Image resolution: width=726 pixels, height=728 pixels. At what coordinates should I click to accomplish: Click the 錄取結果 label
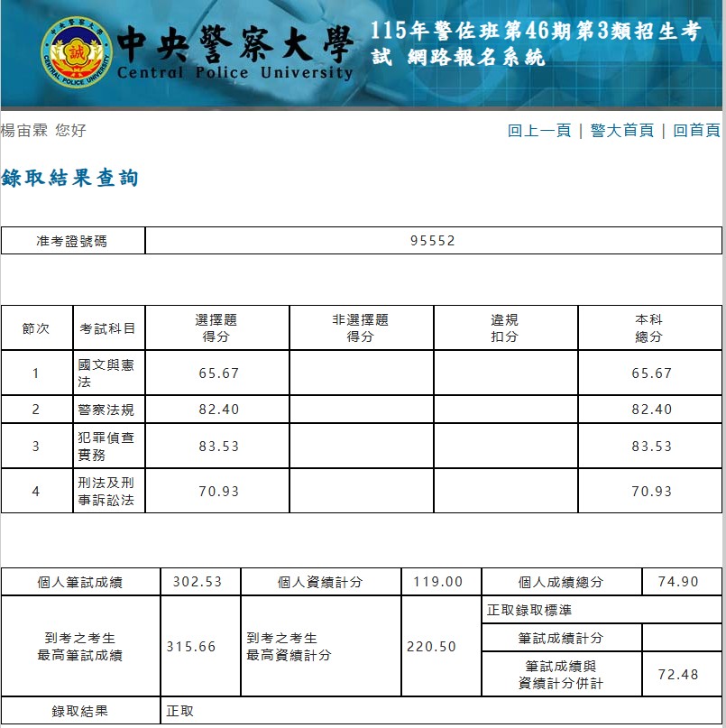(80, 711)
